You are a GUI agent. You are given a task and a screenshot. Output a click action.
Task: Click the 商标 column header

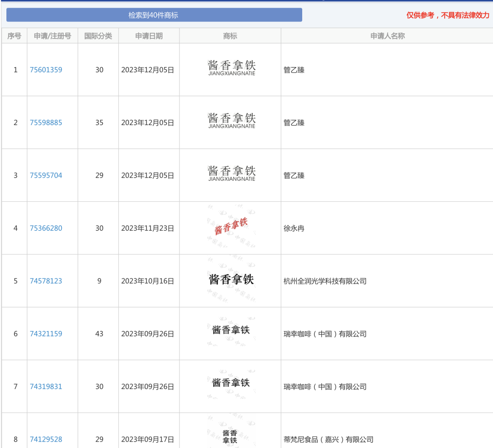[230, 36]
